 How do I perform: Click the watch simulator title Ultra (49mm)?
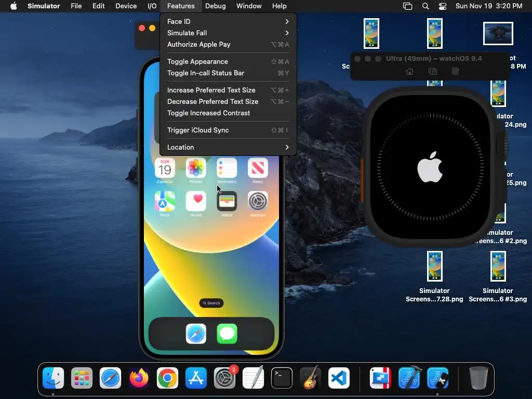click(434, 58)
